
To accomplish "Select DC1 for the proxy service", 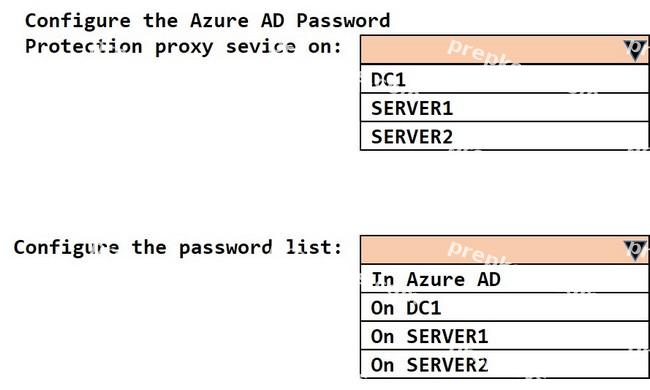I will [504, 79].
